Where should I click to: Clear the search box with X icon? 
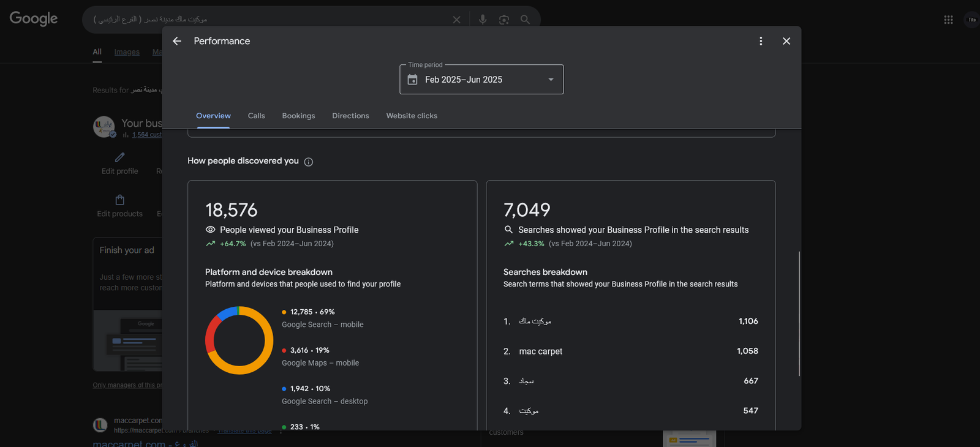[x=456, y=20]
